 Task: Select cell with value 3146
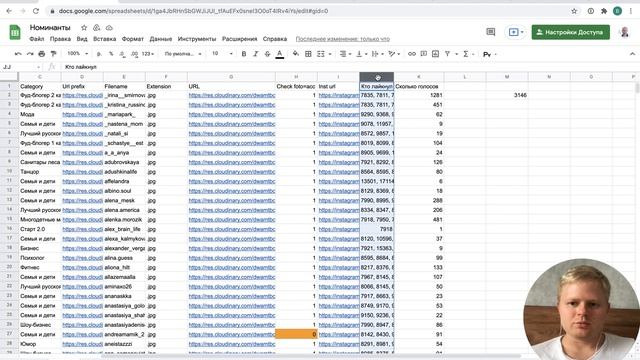pyautogui.click(x=507, y=95)
